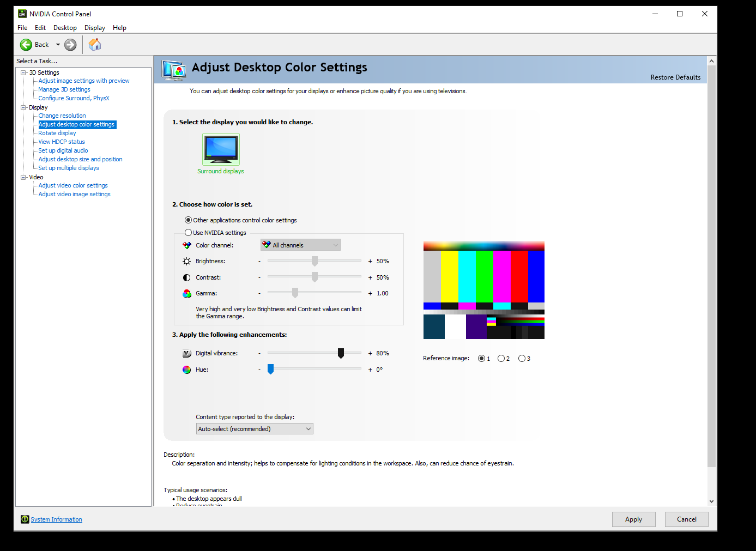Click the Cancel button
The width and height of the screenshot is (756, 551).
687,519
